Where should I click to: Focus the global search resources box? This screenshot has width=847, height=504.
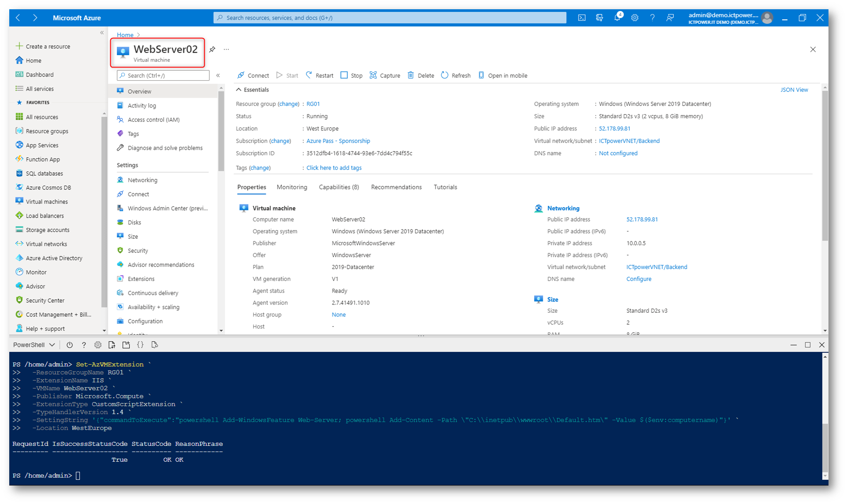click(390, 18)
